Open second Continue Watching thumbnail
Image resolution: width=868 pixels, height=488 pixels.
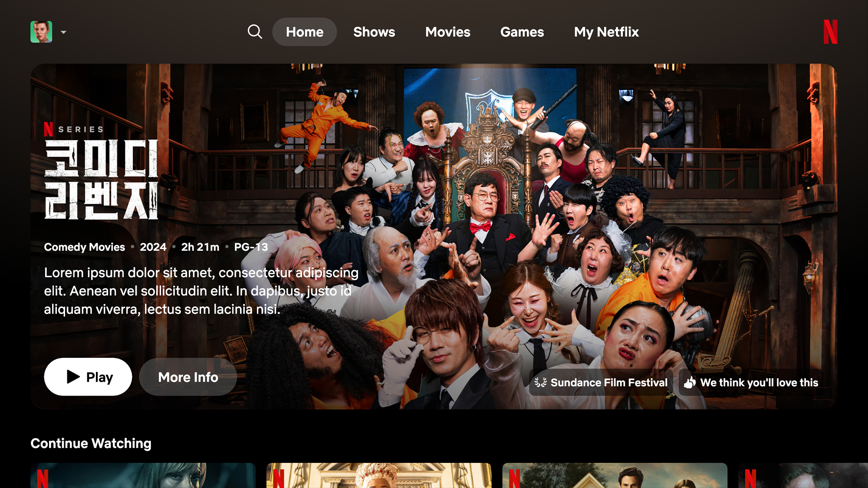point(378,475)
